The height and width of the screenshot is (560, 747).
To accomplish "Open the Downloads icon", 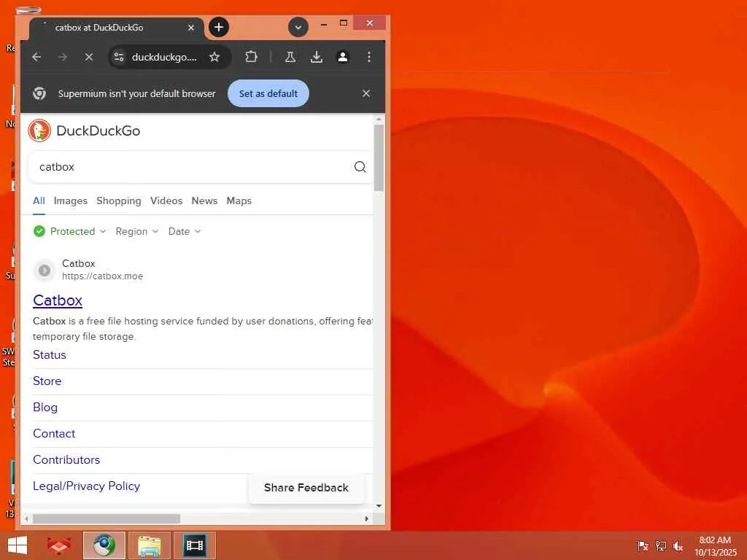I will pyautogui.click(x=317, y=57).
